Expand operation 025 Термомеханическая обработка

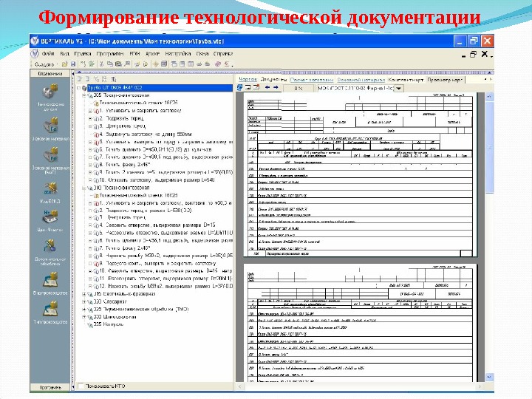(x=84, y=310)
